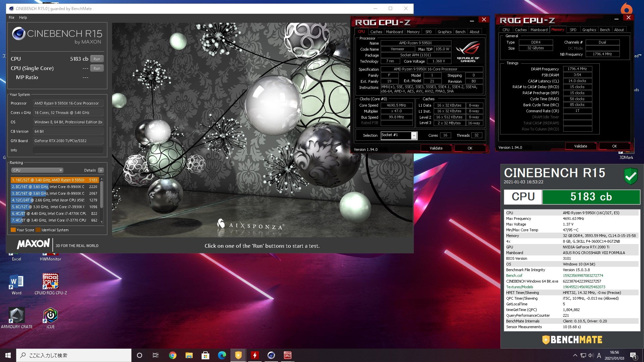
Task: Switch to BenchMate shield icon on taskbar
Action: pos(238,355)
